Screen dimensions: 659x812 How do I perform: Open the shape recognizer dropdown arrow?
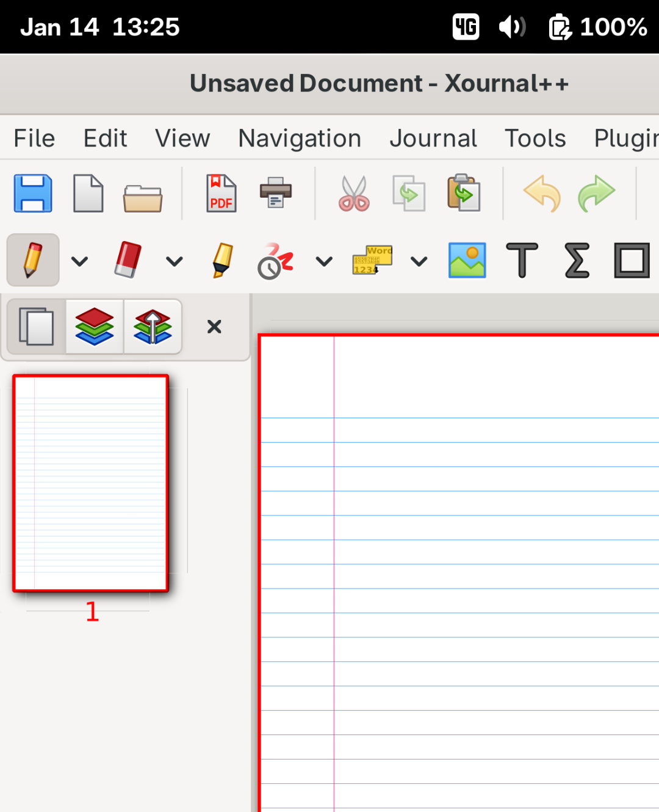click(x=324, y=261)
